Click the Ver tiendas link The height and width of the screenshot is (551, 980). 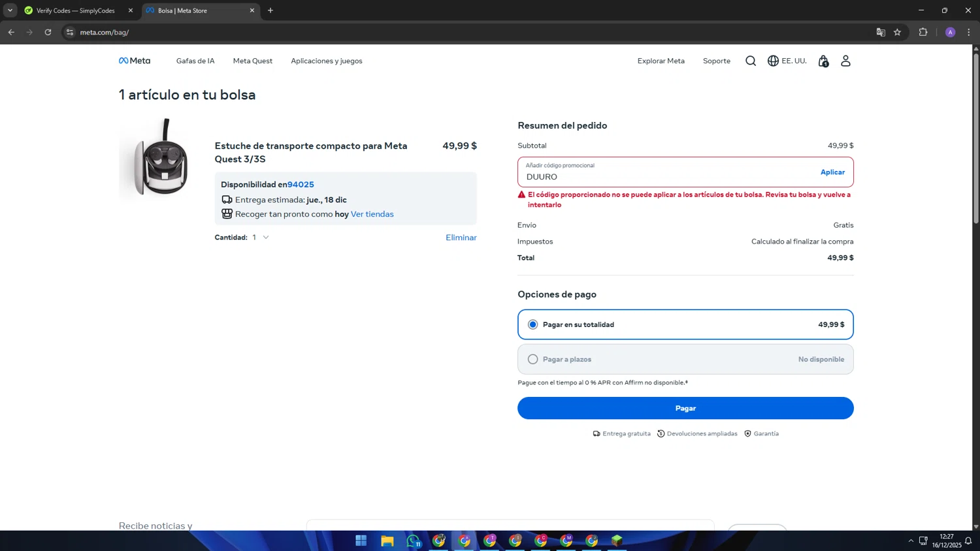(372, 214)
